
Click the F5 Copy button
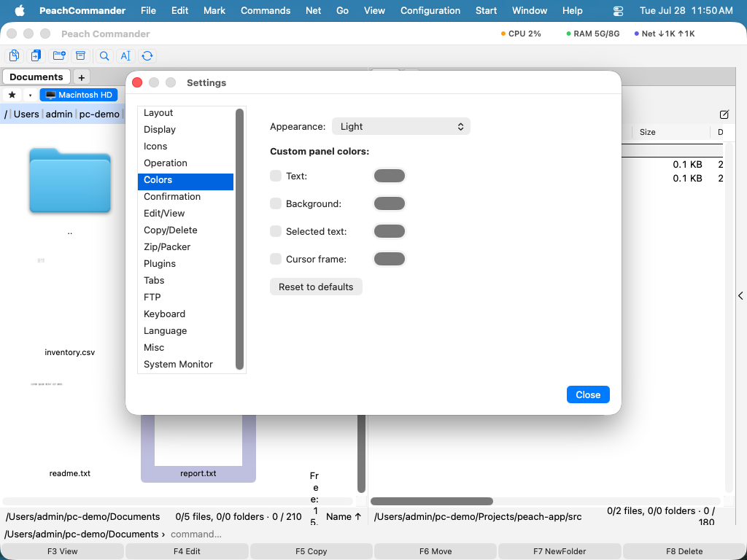(311, 551)
